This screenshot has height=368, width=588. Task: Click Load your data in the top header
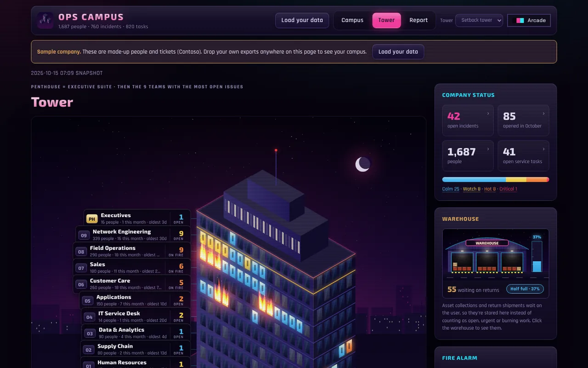[x=302, y=20]
